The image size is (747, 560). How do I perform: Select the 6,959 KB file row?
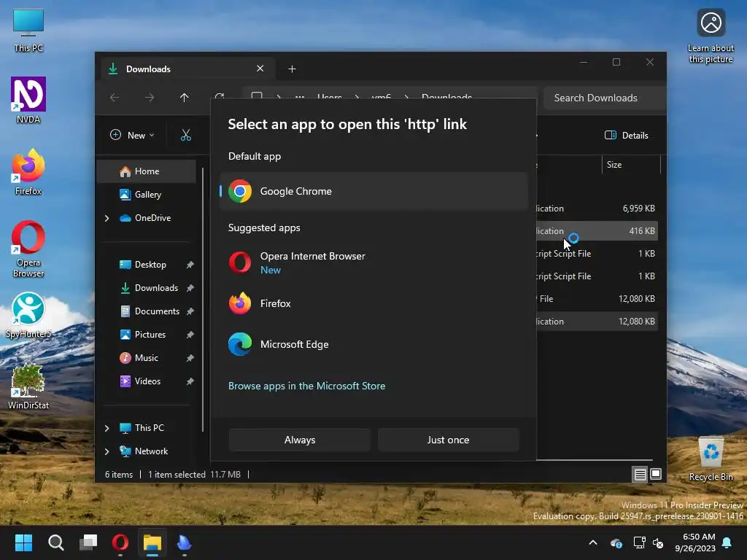(597, 208)
